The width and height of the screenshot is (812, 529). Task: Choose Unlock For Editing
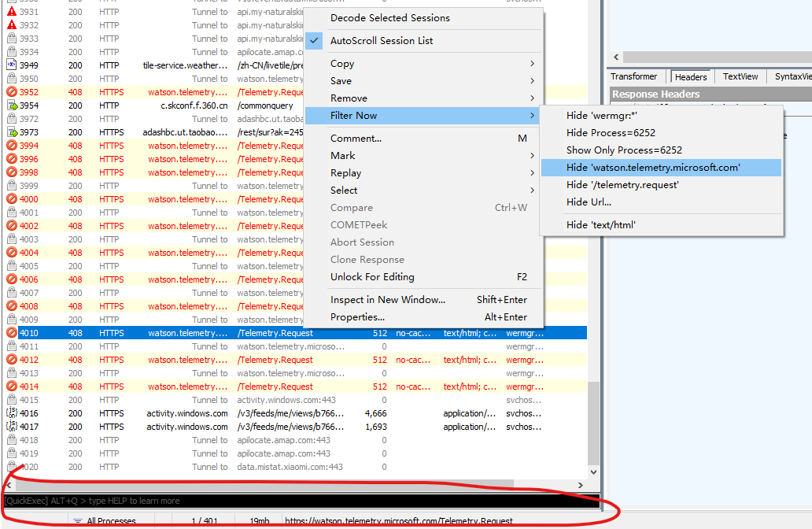pos(423,277)
